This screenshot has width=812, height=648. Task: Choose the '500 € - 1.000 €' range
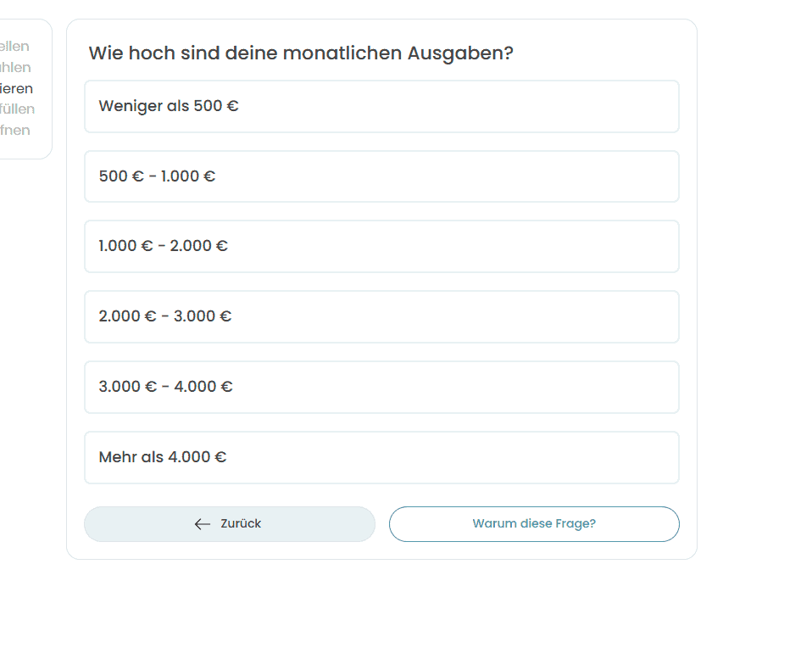pos(381,176)
